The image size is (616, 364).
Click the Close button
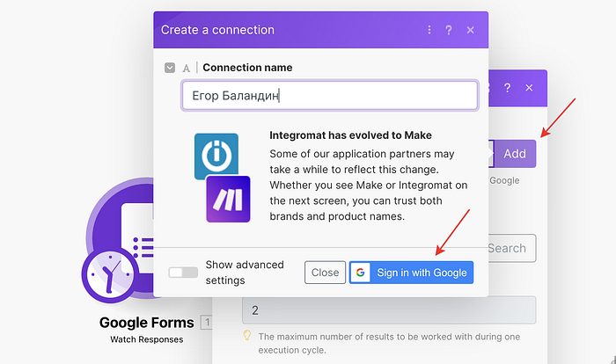point(325,273)
